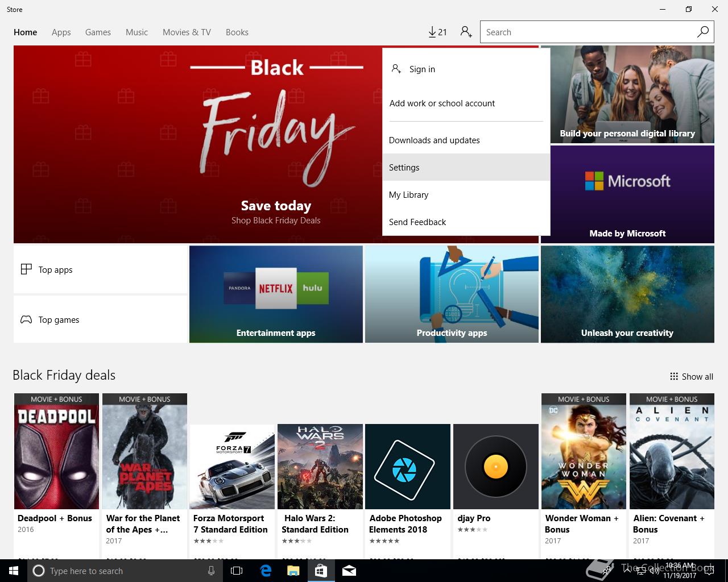Open My Library from menu
Screen dimensions: 728x582
[x=466, y=194]
